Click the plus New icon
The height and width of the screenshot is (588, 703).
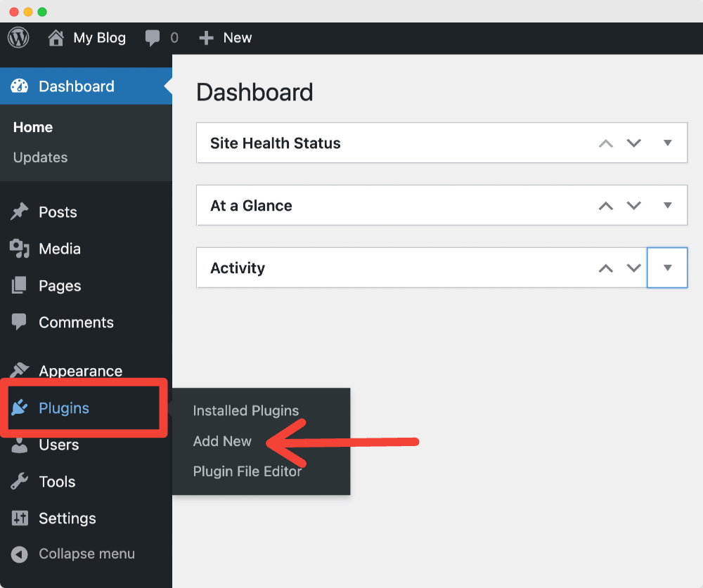pos(206,38)
